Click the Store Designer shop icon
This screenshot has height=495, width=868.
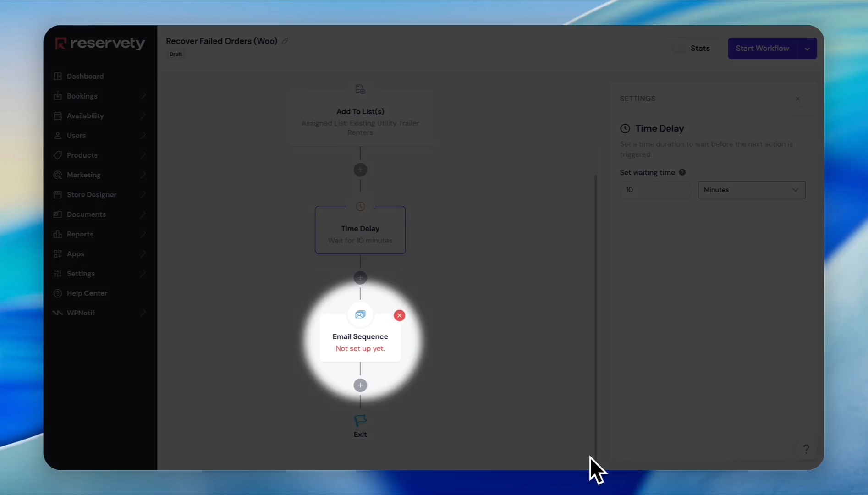[58, 194]
